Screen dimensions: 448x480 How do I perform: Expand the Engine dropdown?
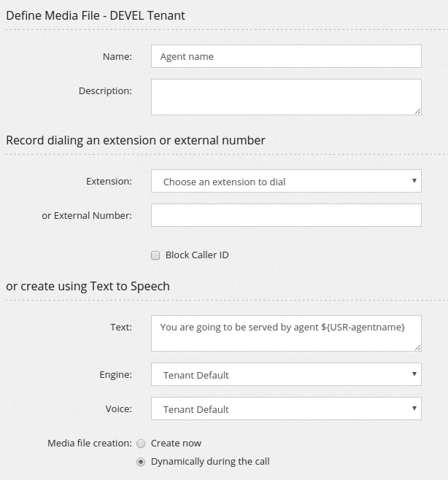pos(286,375)
